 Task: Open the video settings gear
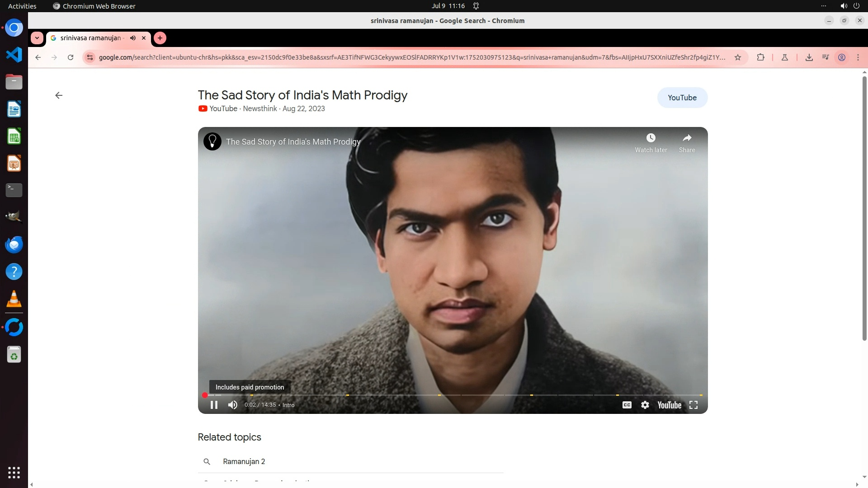click(x=645, y=405)
